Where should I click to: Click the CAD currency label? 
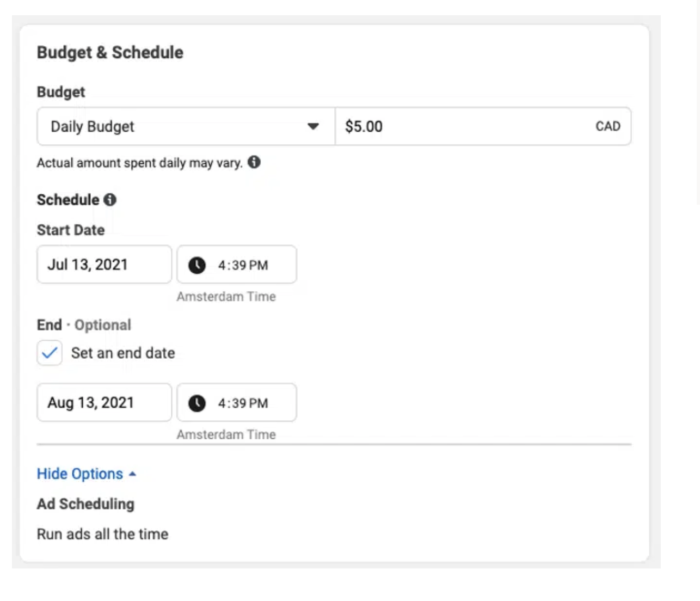point(608,126)
